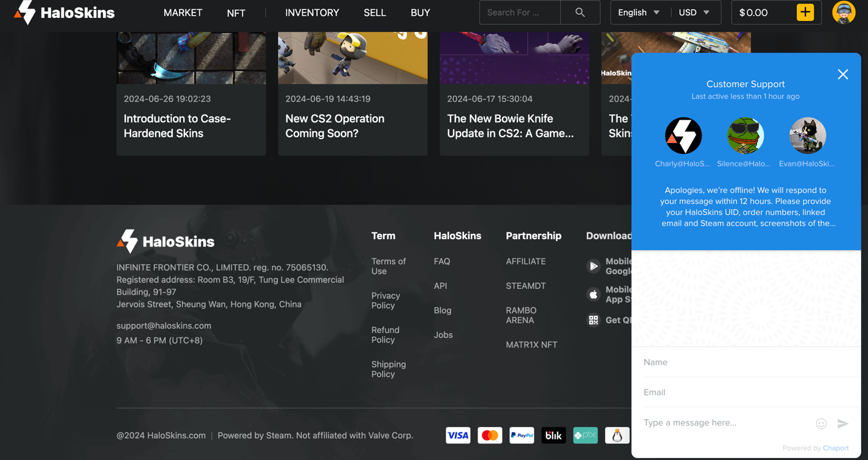Click the penguin QQ payment icon
Screen dimensions: 868x460
pyautogui.click(x=617, y=435)
